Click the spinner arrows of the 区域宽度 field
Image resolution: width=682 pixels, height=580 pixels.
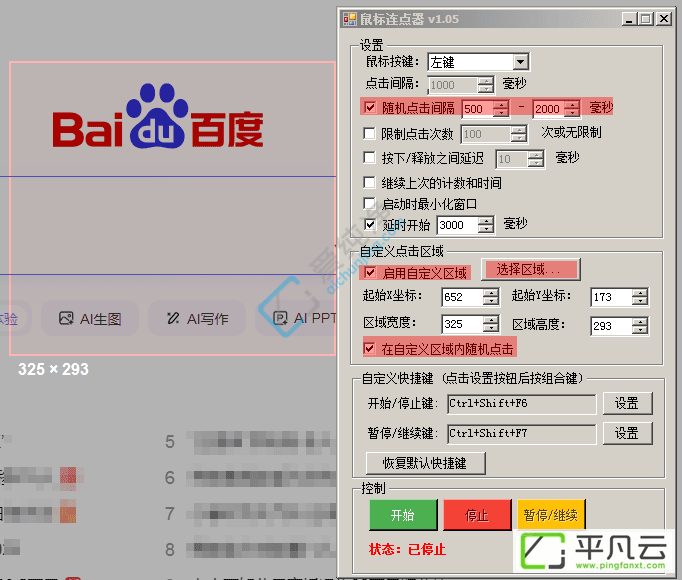491,324
